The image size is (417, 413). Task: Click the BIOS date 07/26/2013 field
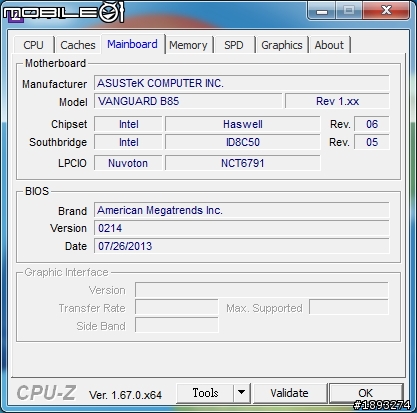pyautogui.click(x=242, y=246)
